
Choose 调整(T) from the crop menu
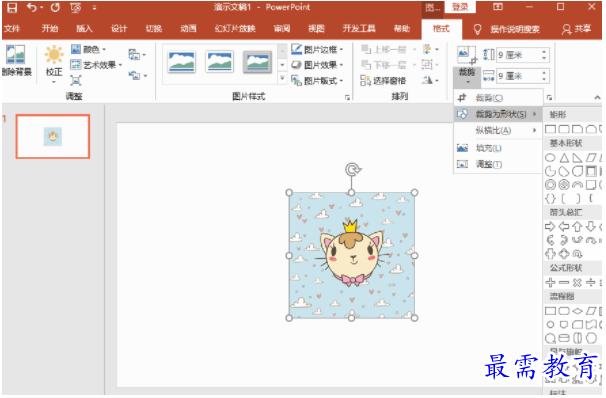498,165
